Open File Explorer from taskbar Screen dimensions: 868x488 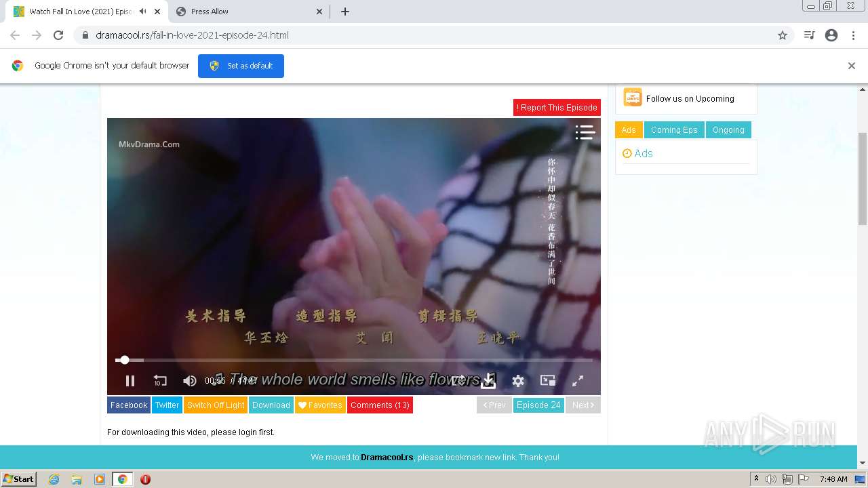(x=77, y=479)
